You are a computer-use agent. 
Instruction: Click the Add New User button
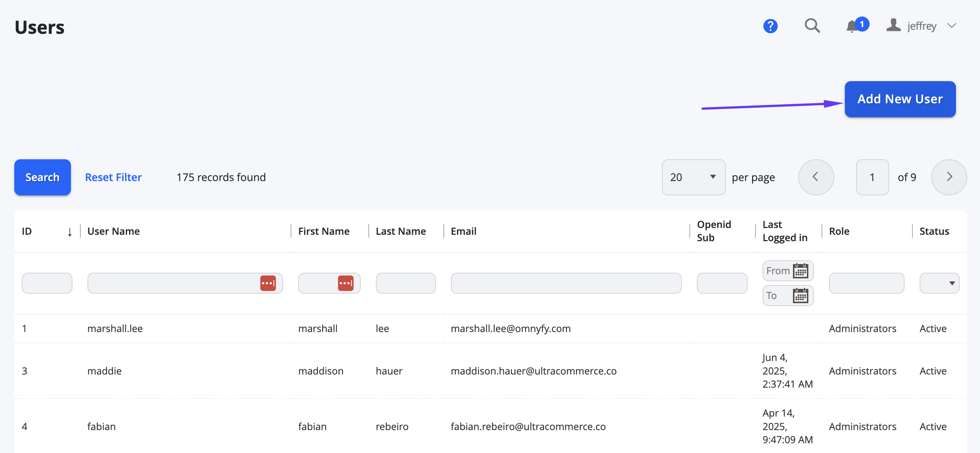900,99
